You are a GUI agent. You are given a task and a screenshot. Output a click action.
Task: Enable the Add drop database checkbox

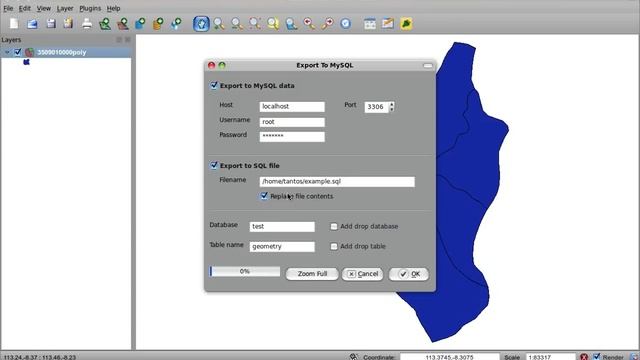tap(333, 226)
